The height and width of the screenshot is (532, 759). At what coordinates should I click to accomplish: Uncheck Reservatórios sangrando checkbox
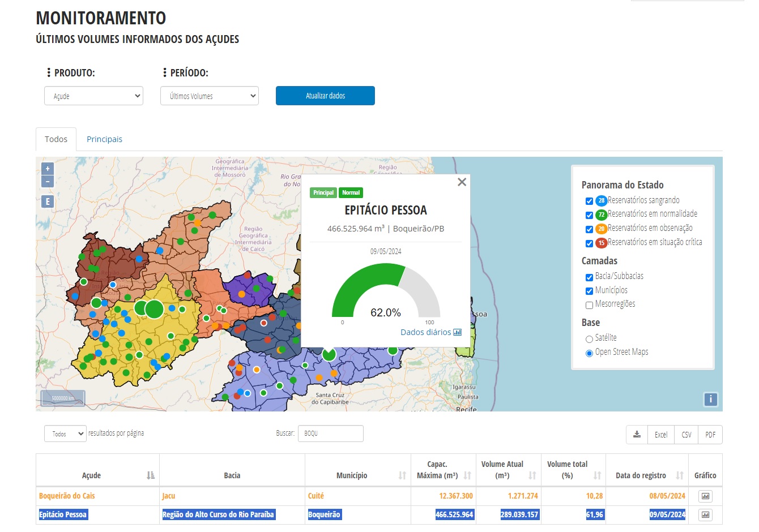(589, 201)
